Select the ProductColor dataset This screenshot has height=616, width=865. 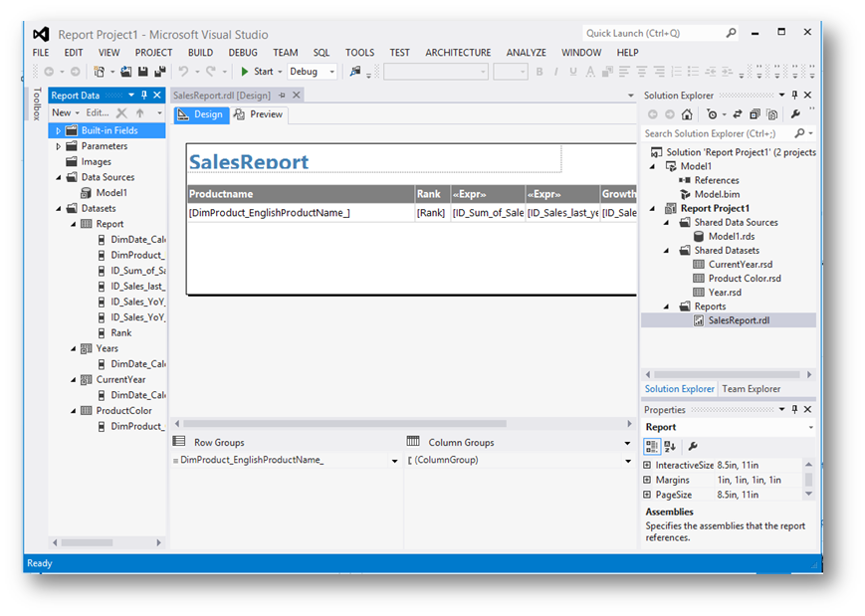point(123,410)
